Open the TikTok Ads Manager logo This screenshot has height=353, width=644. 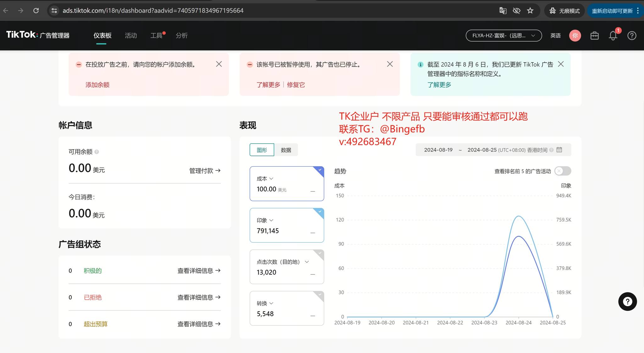point(38,35)
